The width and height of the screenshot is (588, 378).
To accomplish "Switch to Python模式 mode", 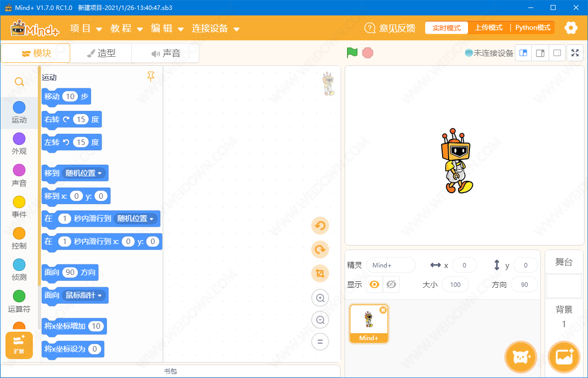I will tap(533, 28).
